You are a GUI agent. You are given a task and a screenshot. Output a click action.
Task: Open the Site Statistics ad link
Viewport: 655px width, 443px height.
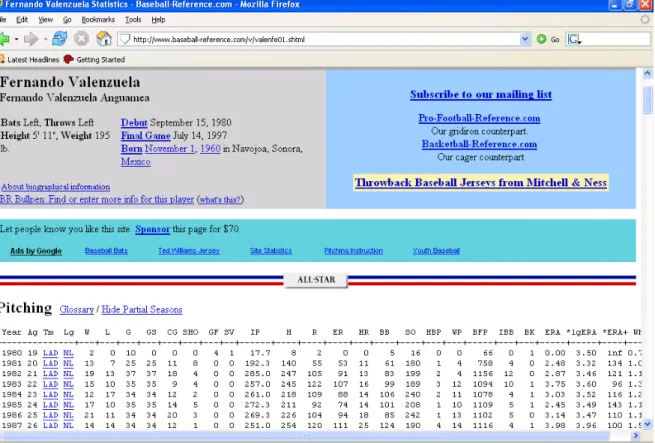(x=271, y=251)
